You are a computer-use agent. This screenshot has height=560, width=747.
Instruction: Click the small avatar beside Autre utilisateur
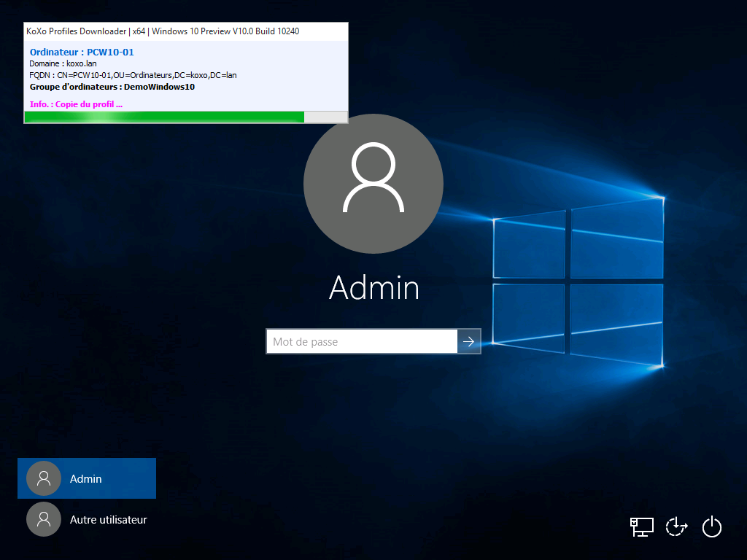coord(44,519)
